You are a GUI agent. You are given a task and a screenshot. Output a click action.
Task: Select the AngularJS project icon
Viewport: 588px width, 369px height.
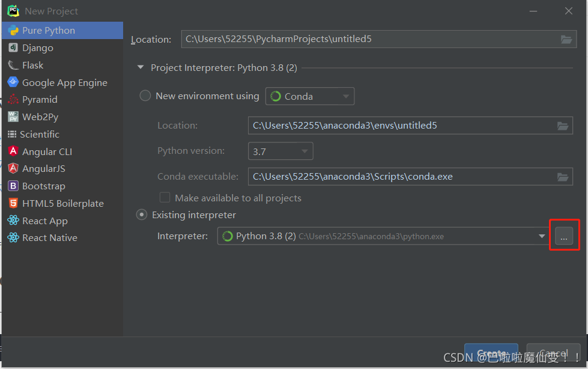(13, 168)
